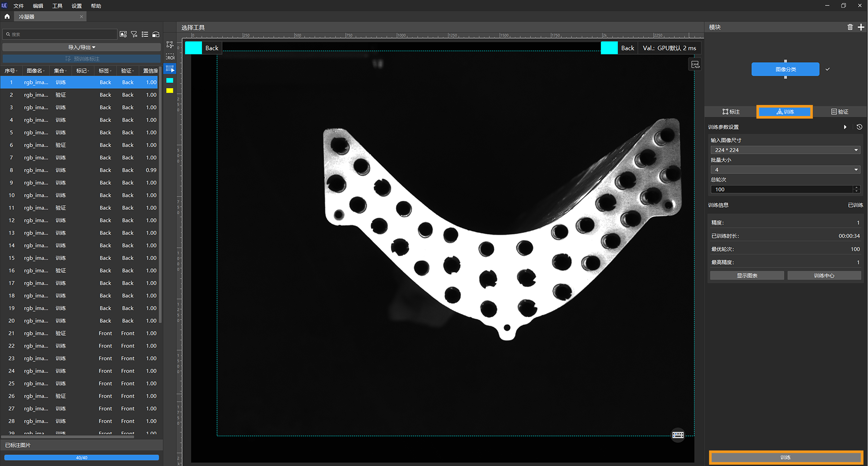
Task: Open the 导入/导出 dropdown
Action: 81,47
